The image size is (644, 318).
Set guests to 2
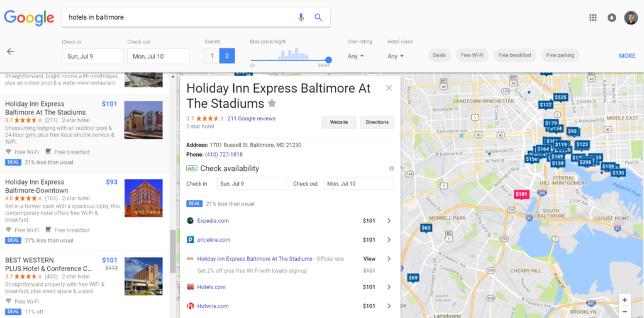coord(227,56)
